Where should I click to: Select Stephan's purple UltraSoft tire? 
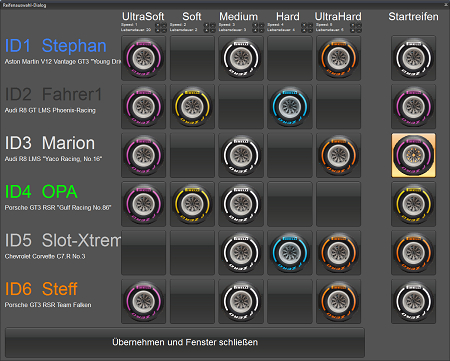point(143,58)
